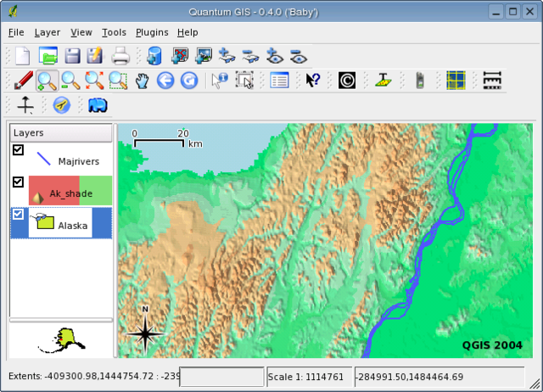Image resolution: width=543 pixels, height=392 pixels.
Task: Open the Layer menu
Action: click(x=48, y=32)
